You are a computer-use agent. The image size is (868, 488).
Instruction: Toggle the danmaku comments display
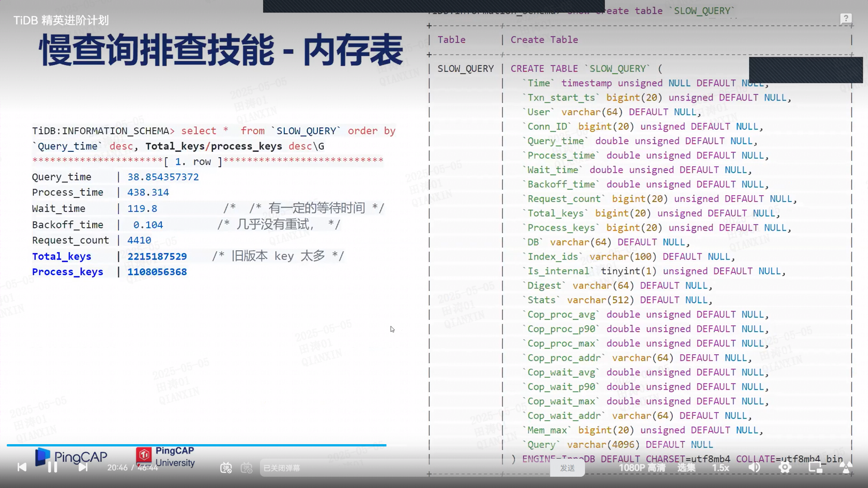tap(226, 468)
